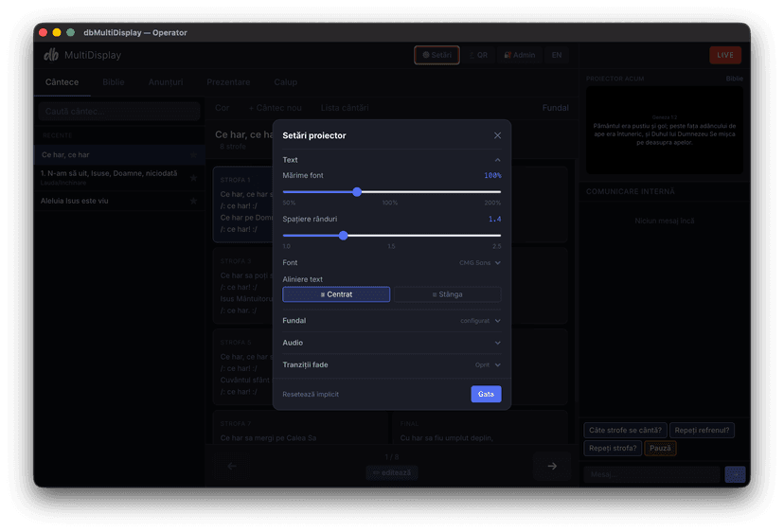The image size is (784, 532).
Task: Star the Aleluia Isus este viu song
Action: (x=193, y=201)
